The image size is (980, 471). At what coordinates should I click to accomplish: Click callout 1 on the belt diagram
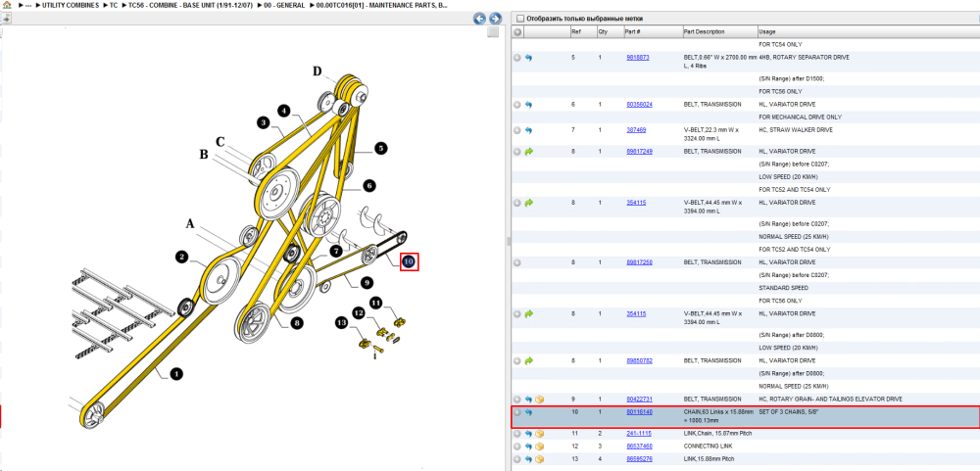(x=176, y=374)
